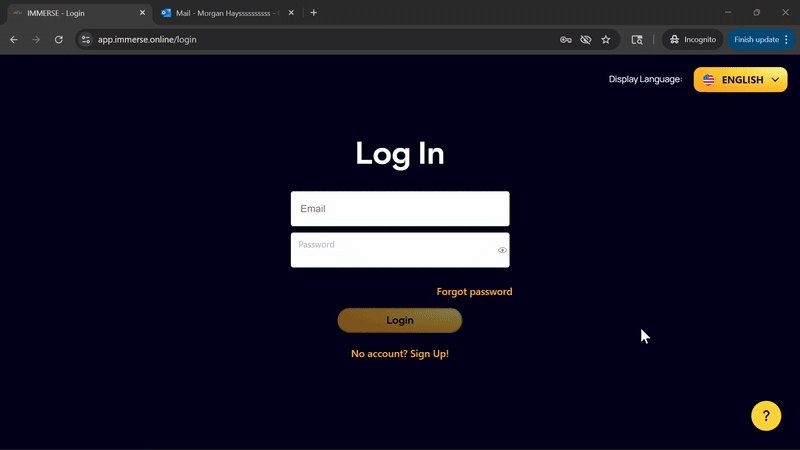Focus the Email input field
Image resolution: width=800 pixels, height=450 pixels.
point(400,209)
